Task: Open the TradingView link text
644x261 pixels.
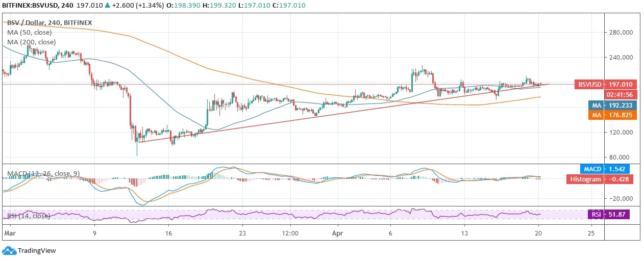Action: tap(37, 250)
